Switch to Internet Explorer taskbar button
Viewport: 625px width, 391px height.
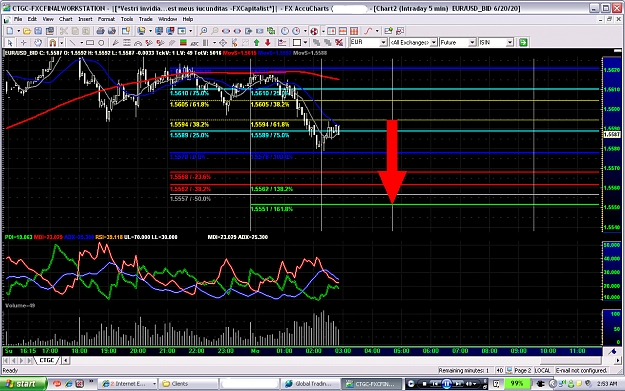127,384
